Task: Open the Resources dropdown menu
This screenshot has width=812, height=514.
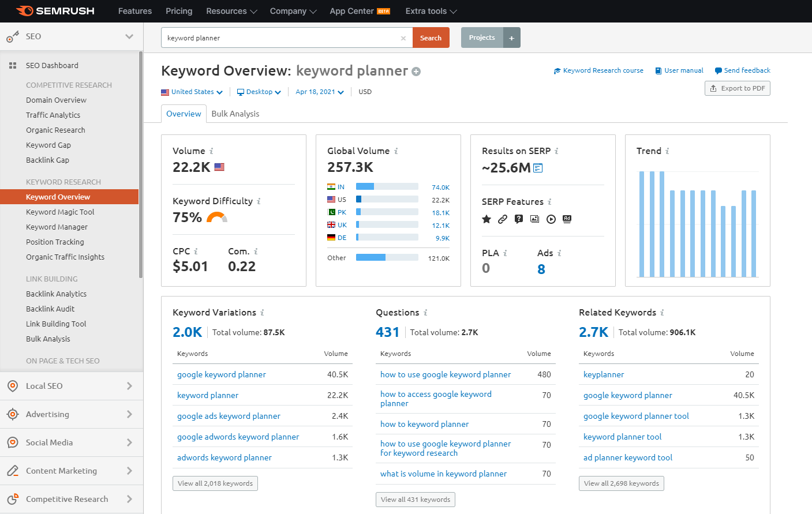Action: (231, 11)
